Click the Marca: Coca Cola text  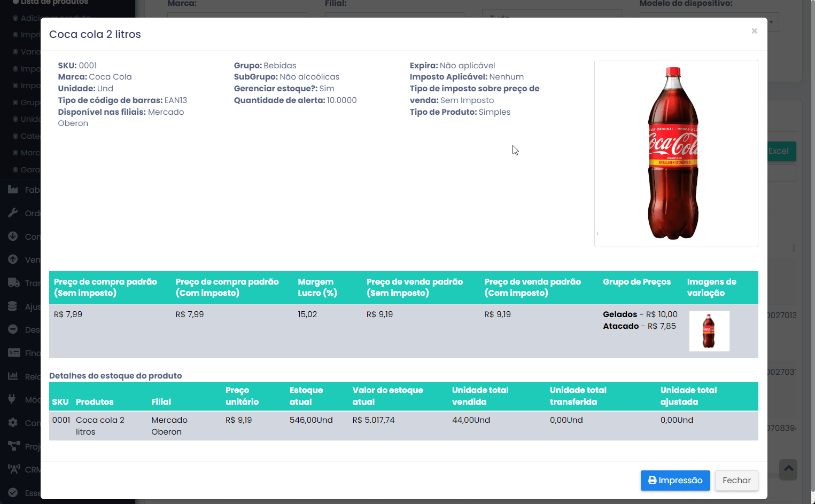pos(95,77)
